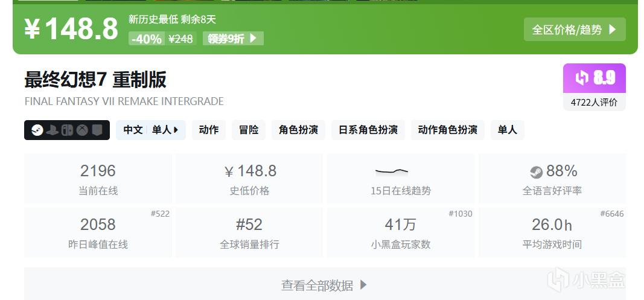Open the 动作 tag
This screenshot has height=300, width=644.
(209, 130)
